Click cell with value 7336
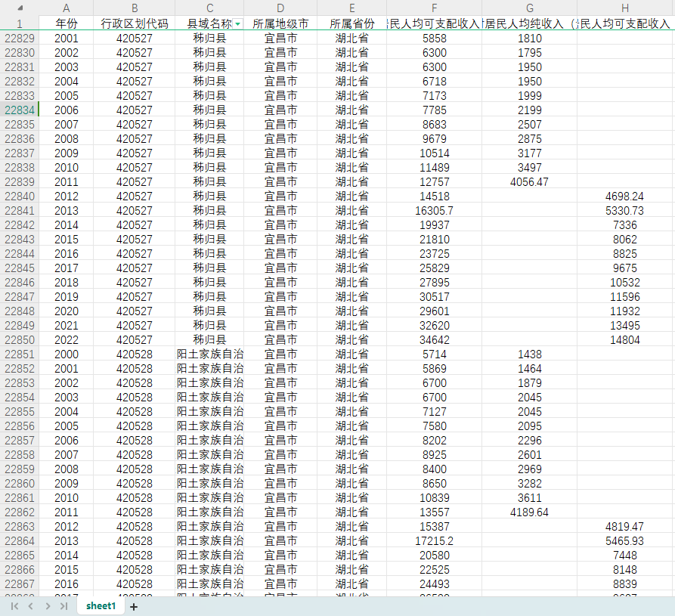The image size is (675, 616). click(x=625, y=225)
